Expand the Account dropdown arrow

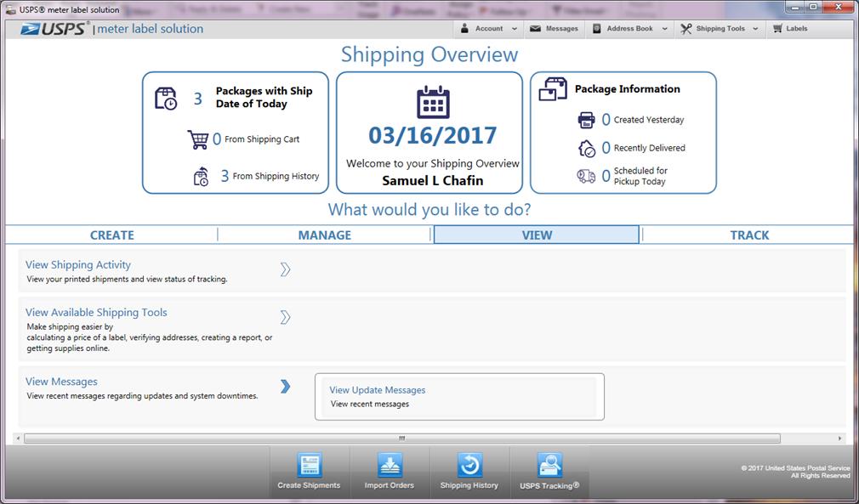click(x=515, y=29)
